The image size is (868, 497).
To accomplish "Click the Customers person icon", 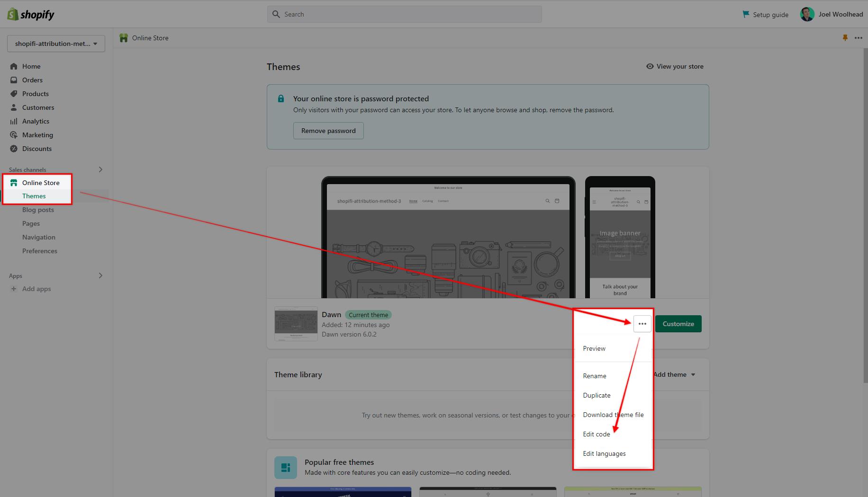I will pyautogui.click(x=14, y=107).
